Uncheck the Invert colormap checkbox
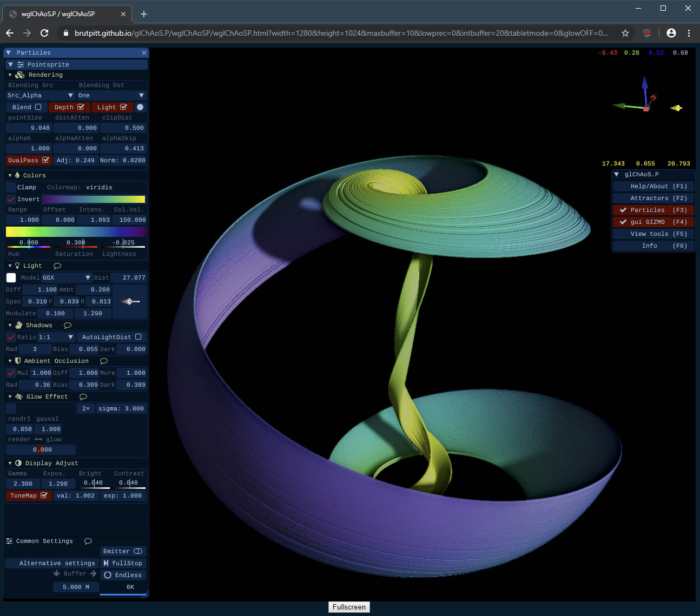This screenshot has height=616, width=700. point(11,199)
